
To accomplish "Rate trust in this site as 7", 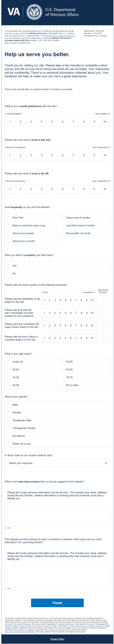I will (73, 155).
